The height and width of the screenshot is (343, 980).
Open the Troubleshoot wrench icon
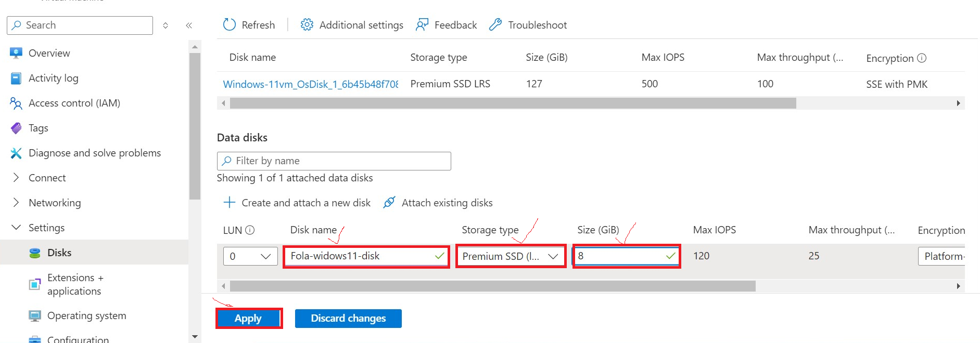495,25
